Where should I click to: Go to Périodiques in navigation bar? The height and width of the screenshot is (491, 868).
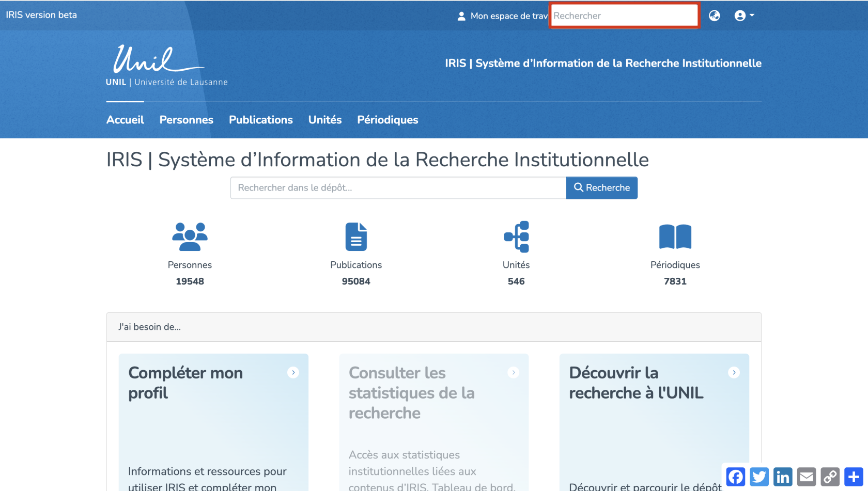tap(388, 120)
